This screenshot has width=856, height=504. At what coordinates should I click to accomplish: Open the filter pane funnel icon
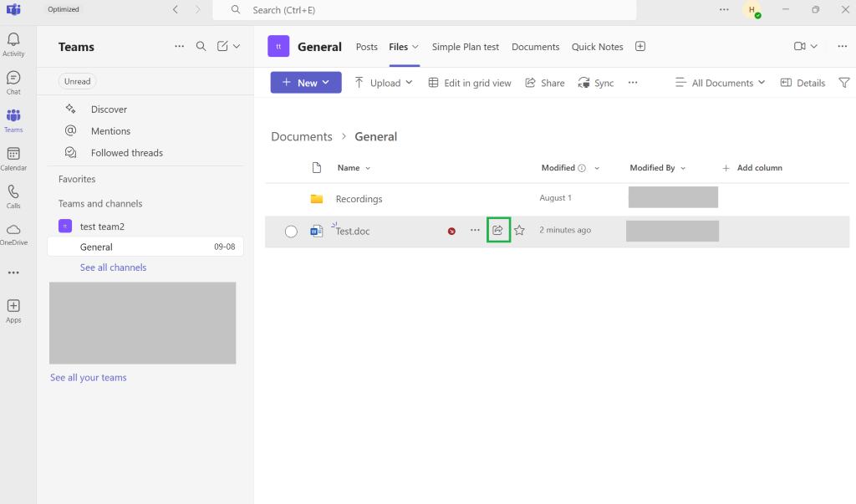tap(844, 83)
